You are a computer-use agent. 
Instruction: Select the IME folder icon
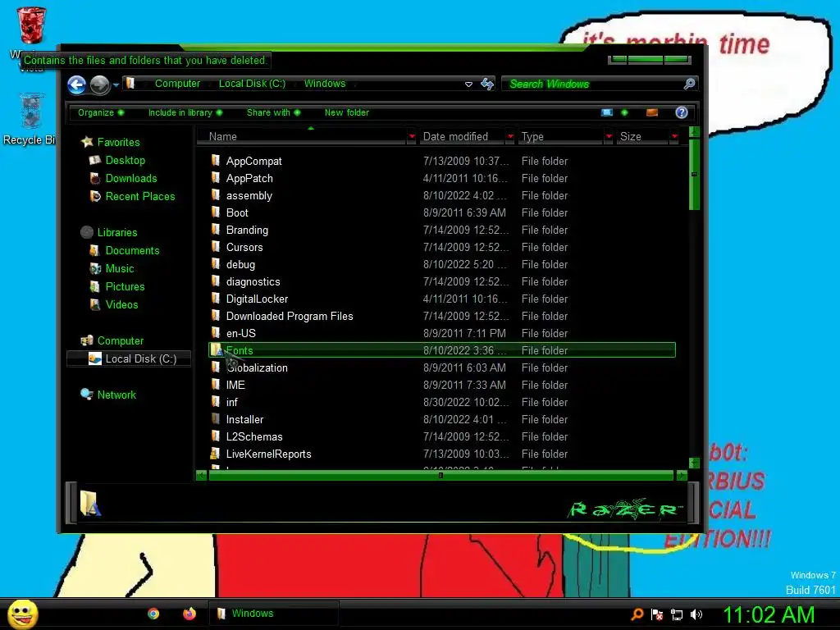pyautogui.click(x=216, y=385)
